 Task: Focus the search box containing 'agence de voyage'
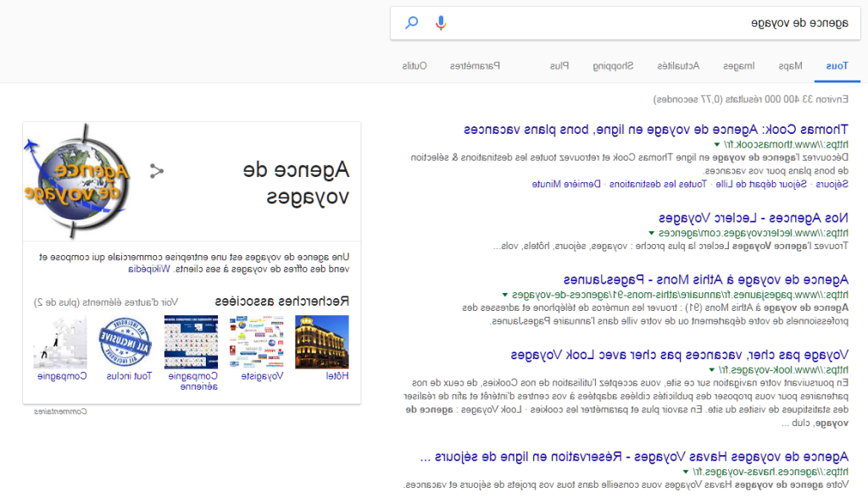click(626, 23)
